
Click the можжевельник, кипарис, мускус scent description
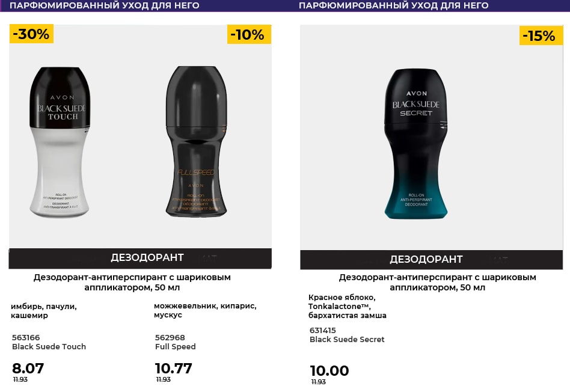204,310
